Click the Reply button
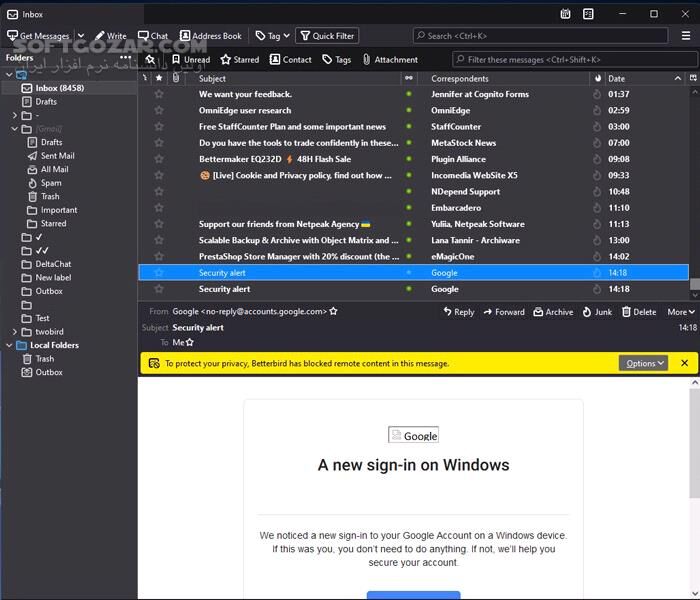The image size is (700, 600). coord(458,312)
